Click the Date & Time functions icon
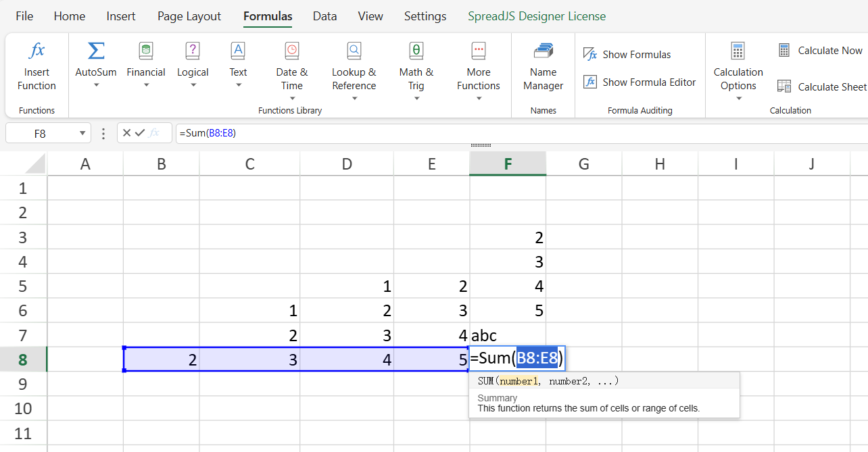Screen dimensions: 868x452 (291, 51)
